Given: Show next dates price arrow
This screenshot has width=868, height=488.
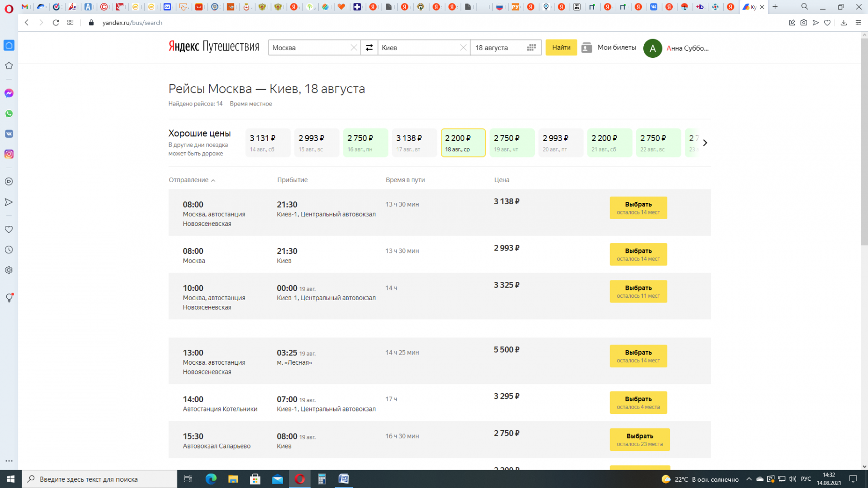Looking at the screenshot, I should [705, 143].
